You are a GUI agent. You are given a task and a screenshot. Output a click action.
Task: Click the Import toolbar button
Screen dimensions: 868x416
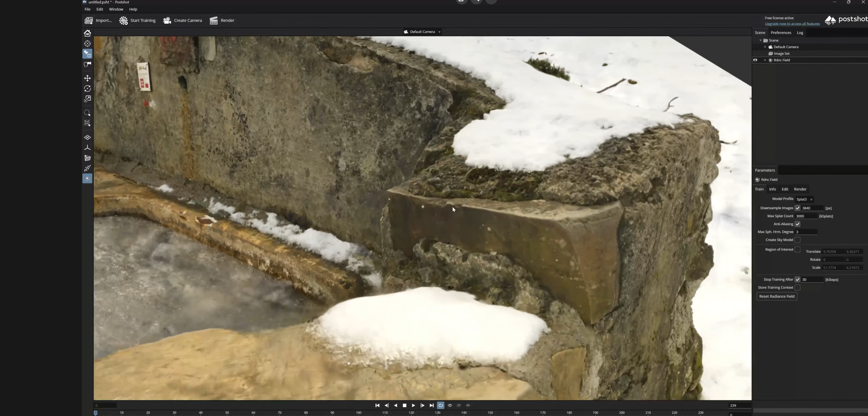coord(98,20)
